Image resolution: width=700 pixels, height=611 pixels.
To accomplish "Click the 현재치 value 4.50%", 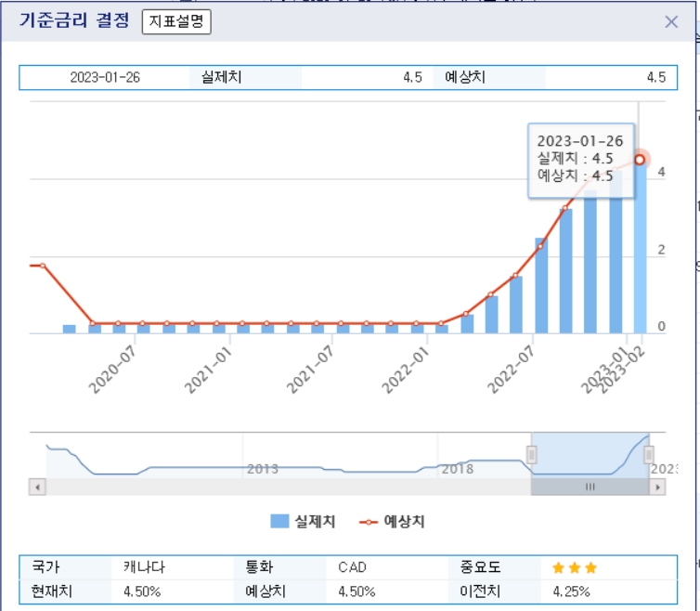I will 142,591.
